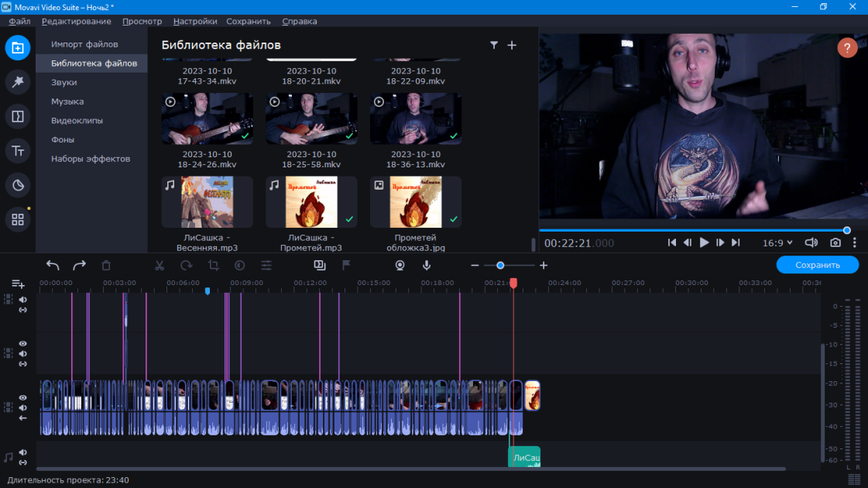Click the transition wizard icon
Screen dimensions: 868x488
tap(320, 266)
